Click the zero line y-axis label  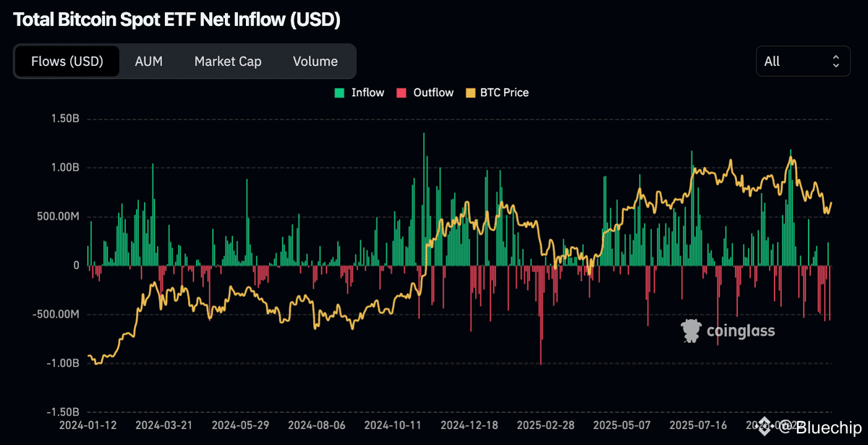tap(76, 266)
